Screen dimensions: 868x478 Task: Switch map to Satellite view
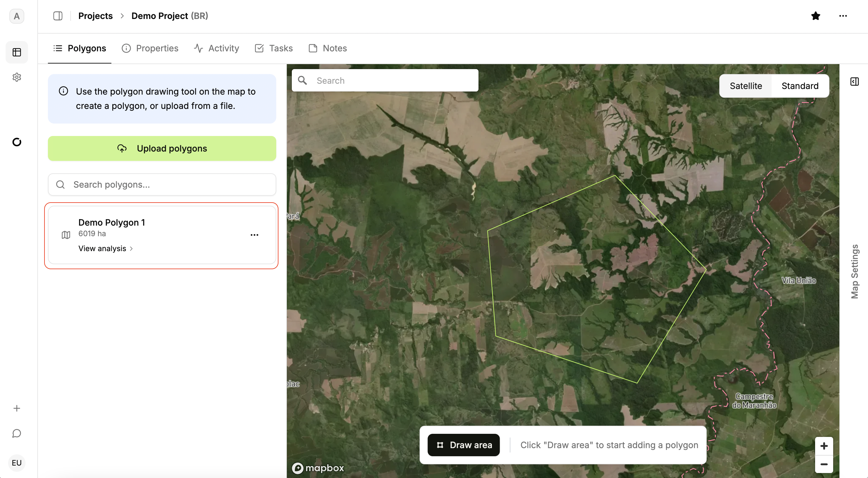tap(746, 86)
